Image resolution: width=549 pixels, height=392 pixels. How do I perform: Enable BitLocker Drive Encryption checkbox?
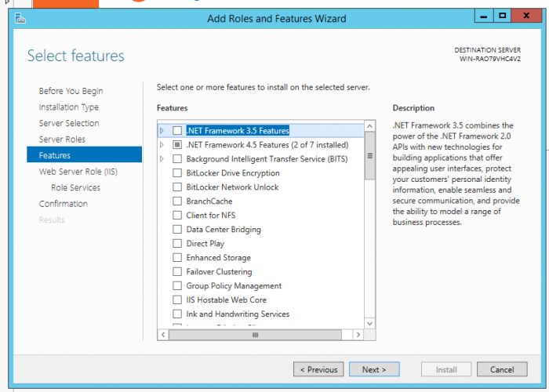177,173
